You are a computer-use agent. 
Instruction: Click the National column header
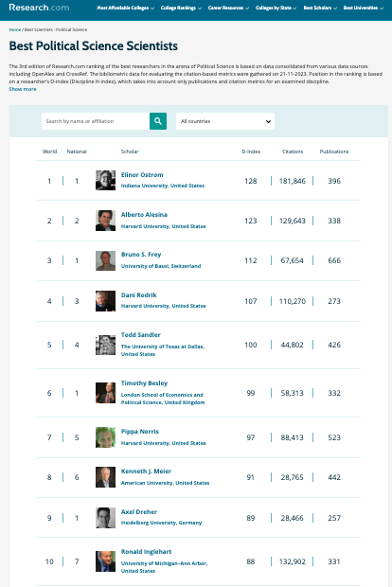77,151
